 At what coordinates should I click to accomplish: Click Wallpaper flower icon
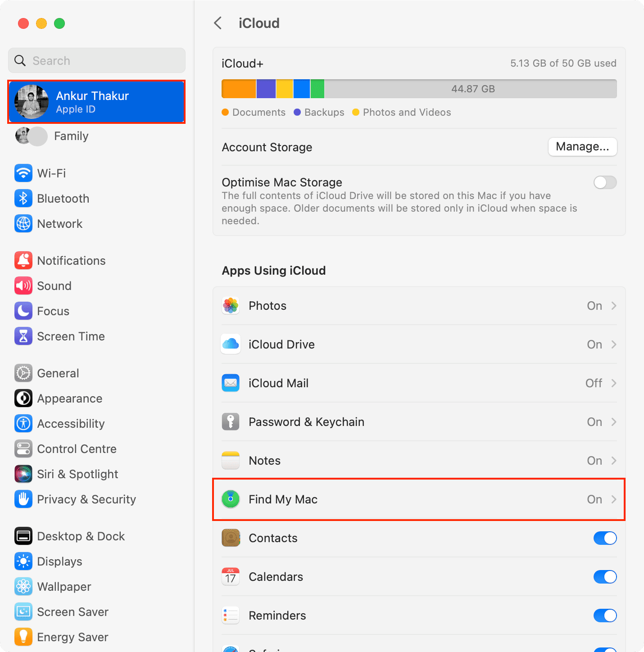(23, 586)
